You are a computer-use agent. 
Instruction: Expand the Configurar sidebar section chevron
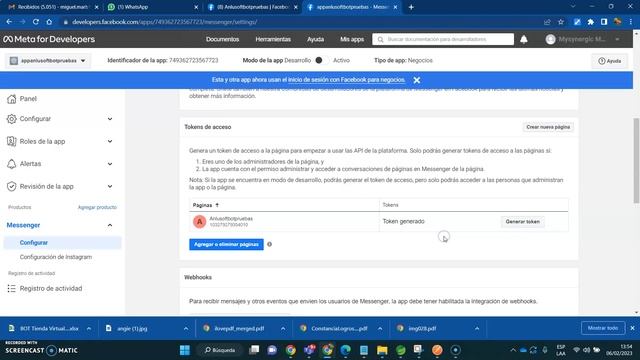110,119
